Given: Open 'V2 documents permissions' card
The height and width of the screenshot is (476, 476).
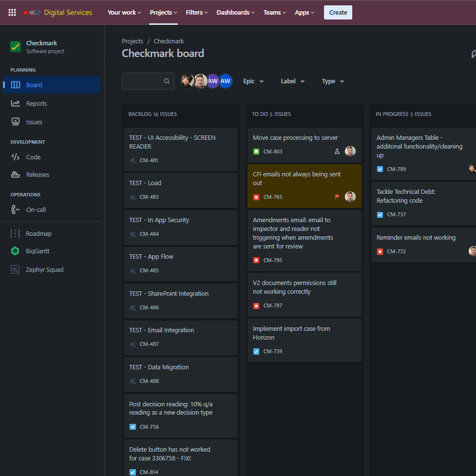Looking at the screenshot, I should click(x=304, y=295).
